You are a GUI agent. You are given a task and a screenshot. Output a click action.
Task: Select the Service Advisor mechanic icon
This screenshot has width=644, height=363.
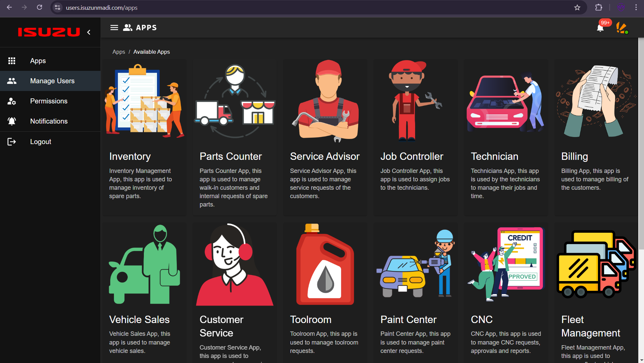(x=325, y=101)
